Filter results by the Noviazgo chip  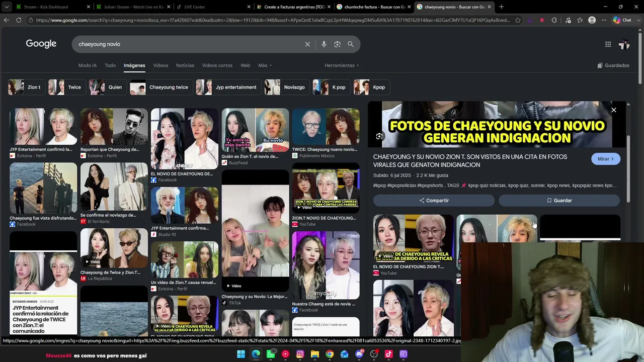tap(286, 87)
